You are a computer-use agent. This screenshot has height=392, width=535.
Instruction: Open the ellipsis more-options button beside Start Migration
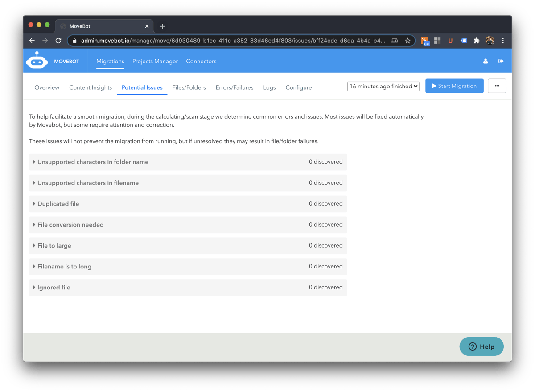[497, 86]
